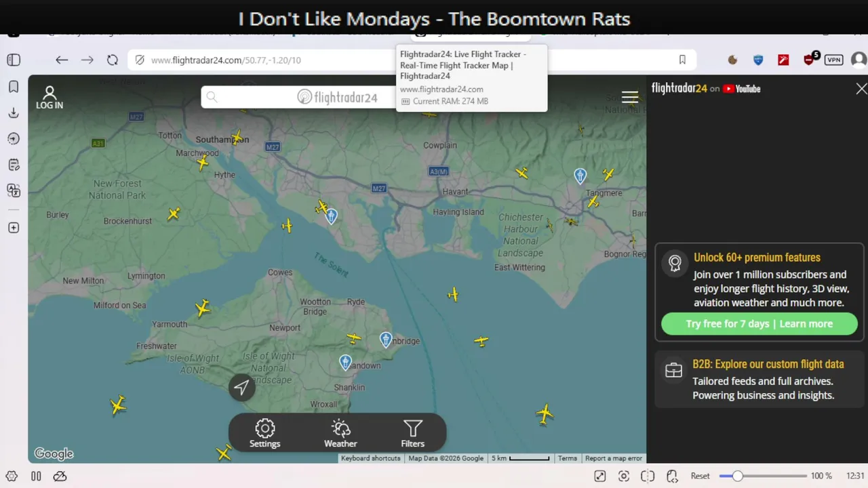Open the Flightradar24 hamburger menu
The height and width of the screenshot is (488, 868).
click(x=630, y=98)
